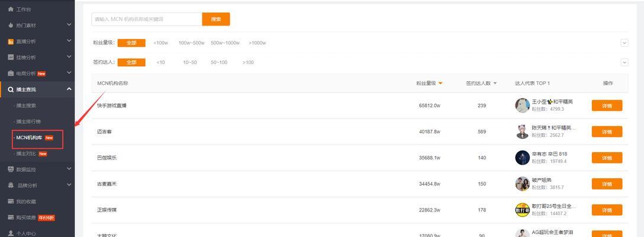Click the 65812.0w fans value
Image resolution: width=644 pixels, height=237 pixels.
[430, 105]
